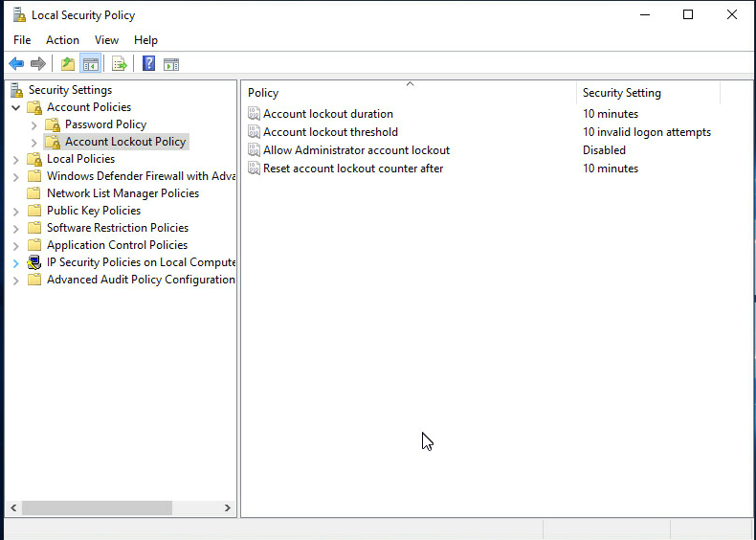Screen dimensions: 756x540
Task: Open Help with the blue question mark icon
Action: pyautogui.click(x=148, y=64)
